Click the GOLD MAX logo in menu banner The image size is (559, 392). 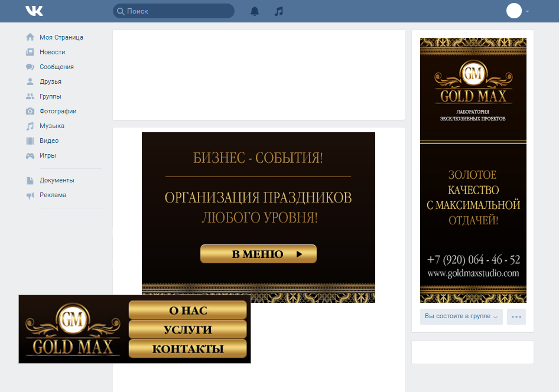tap(73, 329)
